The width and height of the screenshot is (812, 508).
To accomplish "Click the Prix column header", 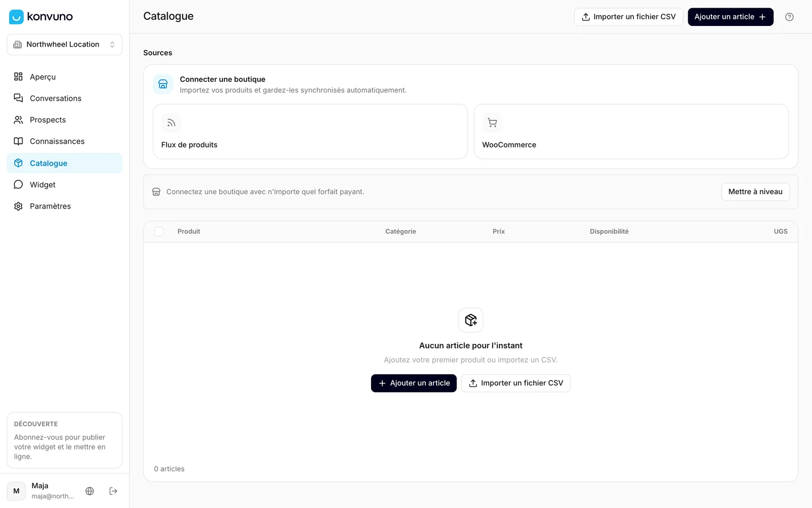I will tap(498, 232).
